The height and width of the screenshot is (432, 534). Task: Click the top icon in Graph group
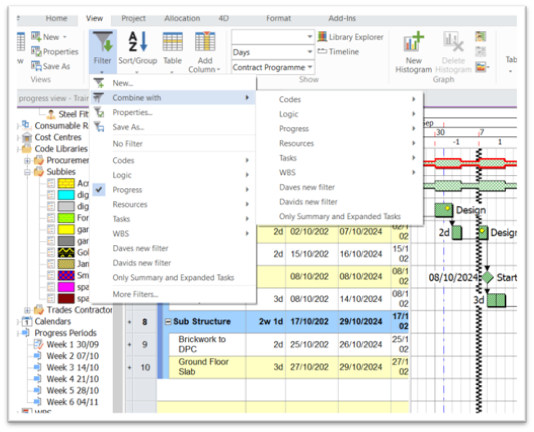pos(481,36)
